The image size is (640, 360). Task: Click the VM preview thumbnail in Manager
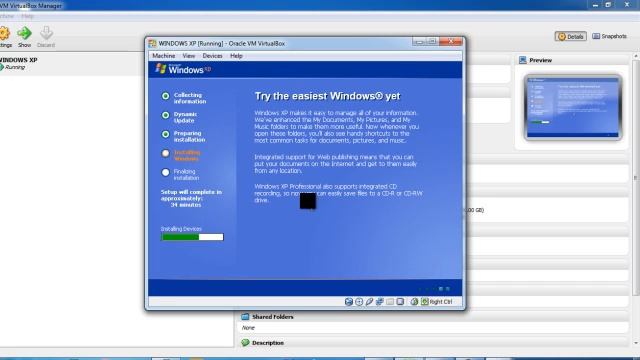pyautogui.click(x=573, y=107)
